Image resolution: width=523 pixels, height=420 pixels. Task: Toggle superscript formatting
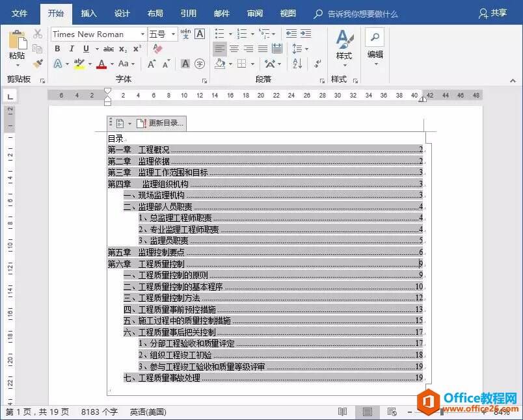point(137,49)
